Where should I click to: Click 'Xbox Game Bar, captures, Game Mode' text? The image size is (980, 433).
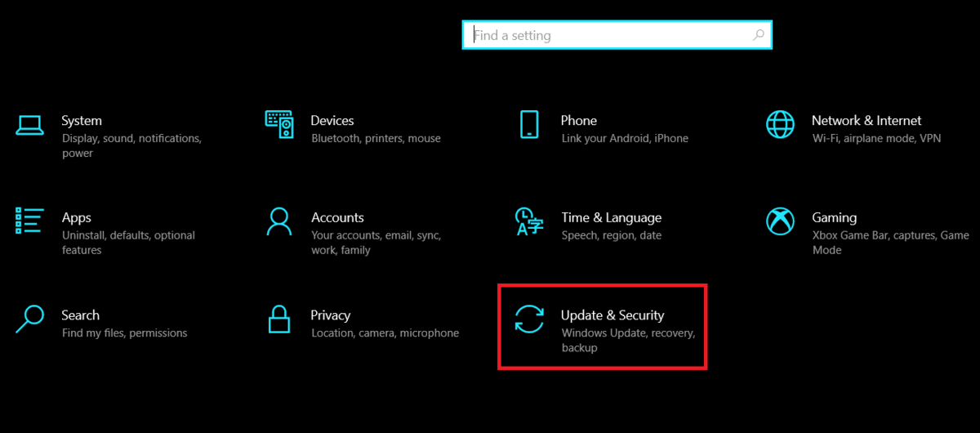(x=891, y=243)
